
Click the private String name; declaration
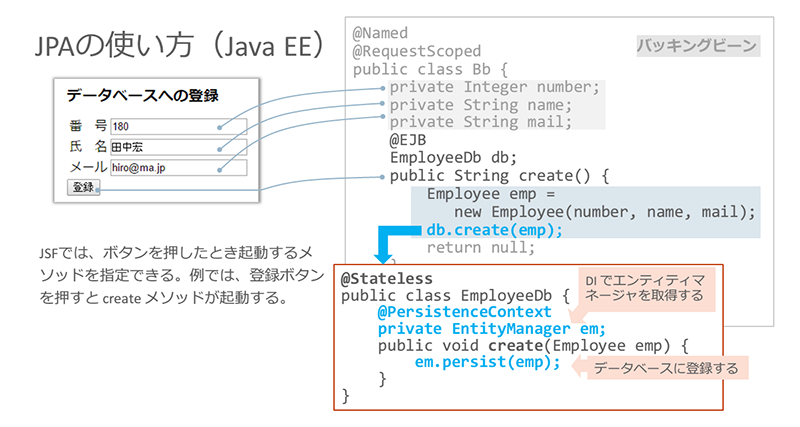pos(481,104)
